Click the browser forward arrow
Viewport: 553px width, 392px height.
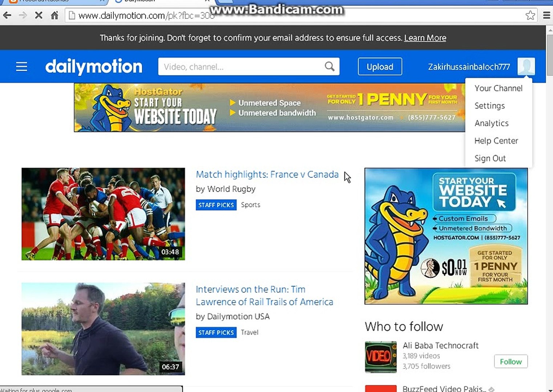pos(23,15)
